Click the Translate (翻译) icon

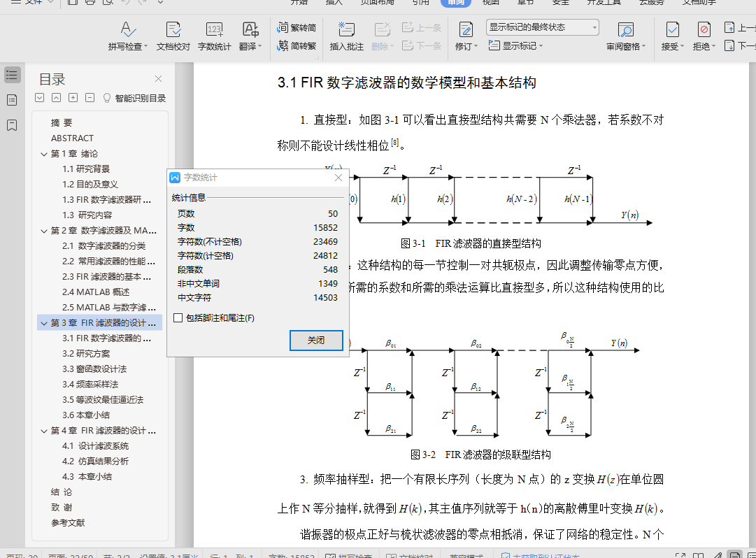250,30
